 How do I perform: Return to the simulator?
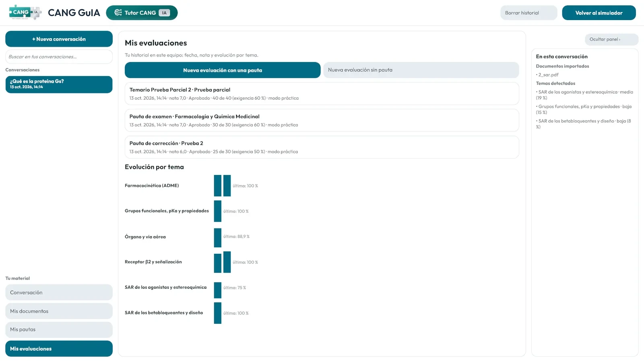point(599,13)
